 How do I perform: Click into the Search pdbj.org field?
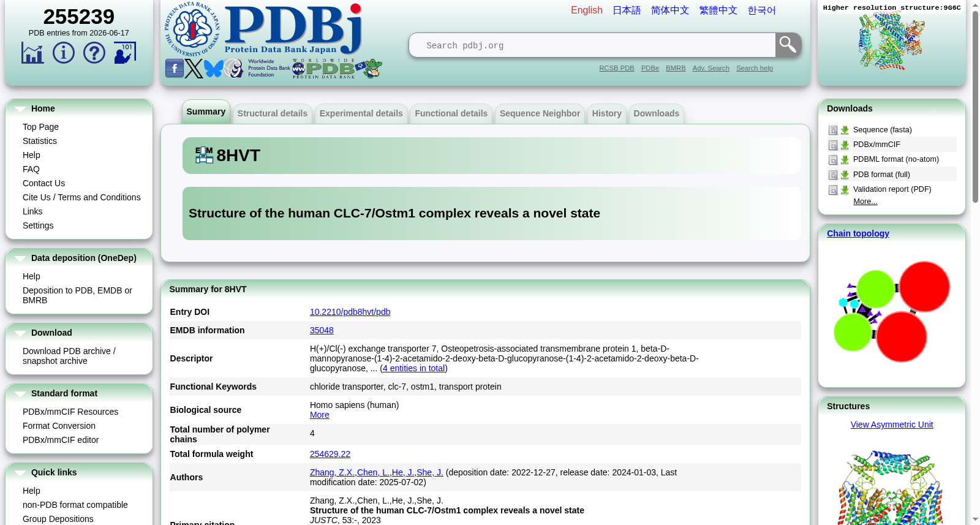point(592,45)
